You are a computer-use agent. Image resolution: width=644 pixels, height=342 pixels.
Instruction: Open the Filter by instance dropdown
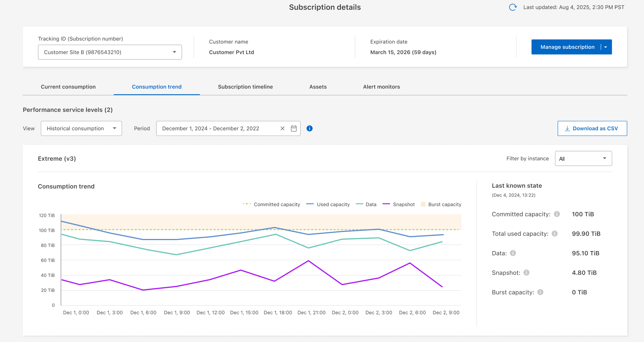(x=583, y=159)
